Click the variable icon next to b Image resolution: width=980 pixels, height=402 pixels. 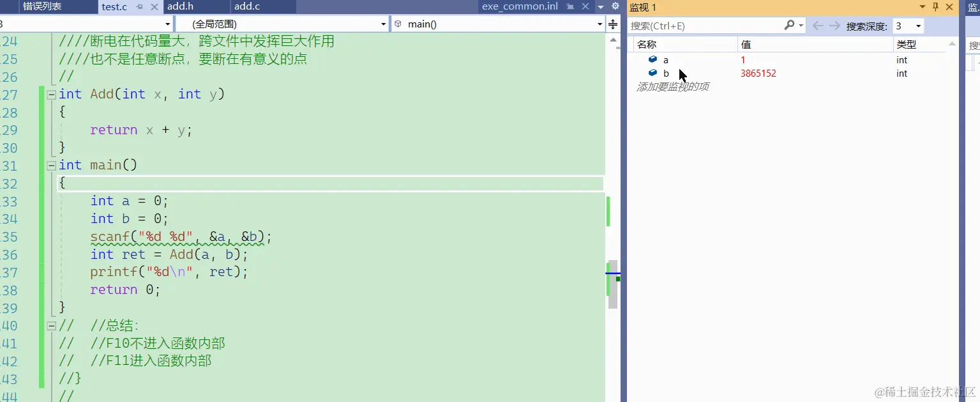point(652,73)
